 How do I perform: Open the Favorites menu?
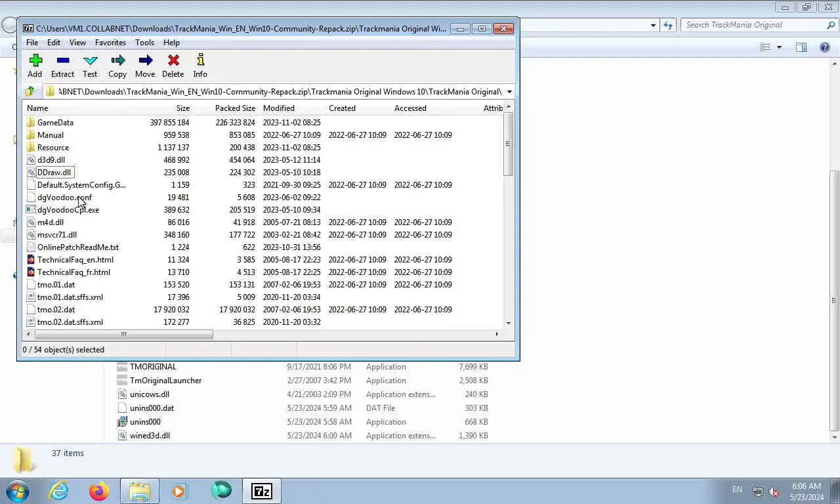(x=110, y=43)
